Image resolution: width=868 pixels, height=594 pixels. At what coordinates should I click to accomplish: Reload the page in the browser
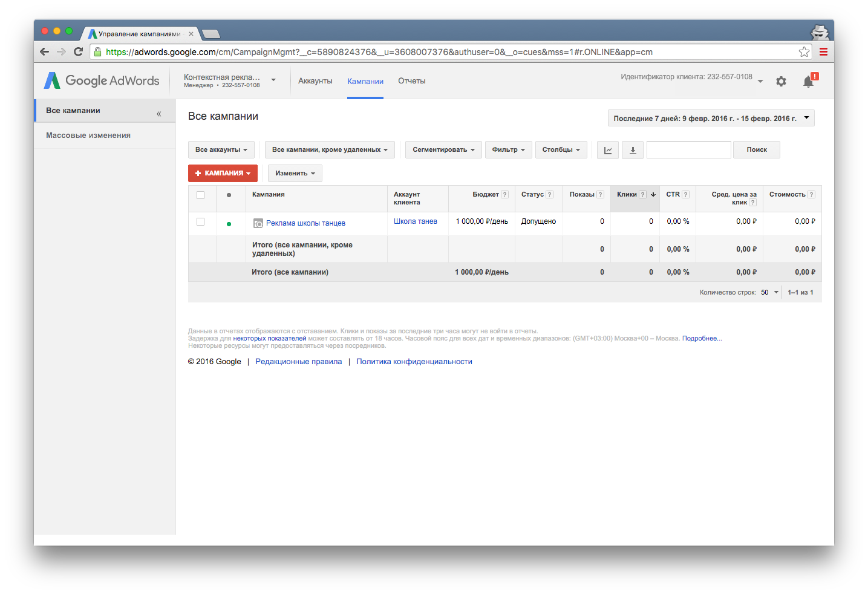coord(78,52)
